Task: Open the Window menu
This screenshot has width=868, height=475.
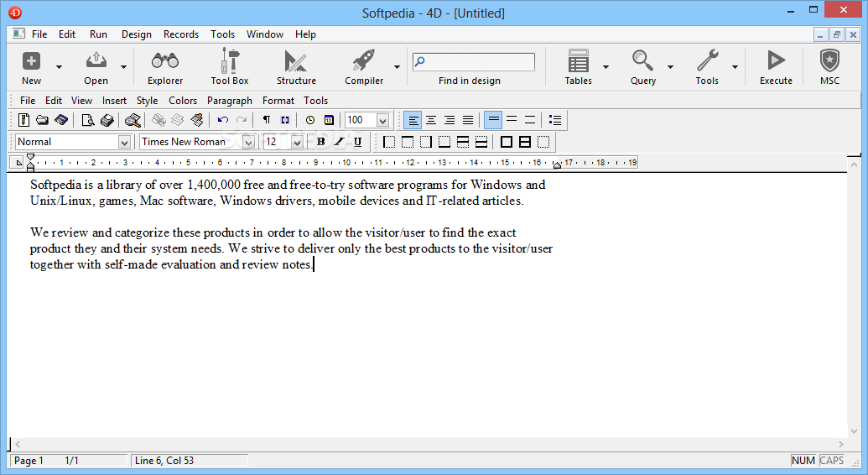Action: pyautogui.click(x=265, y=34)
